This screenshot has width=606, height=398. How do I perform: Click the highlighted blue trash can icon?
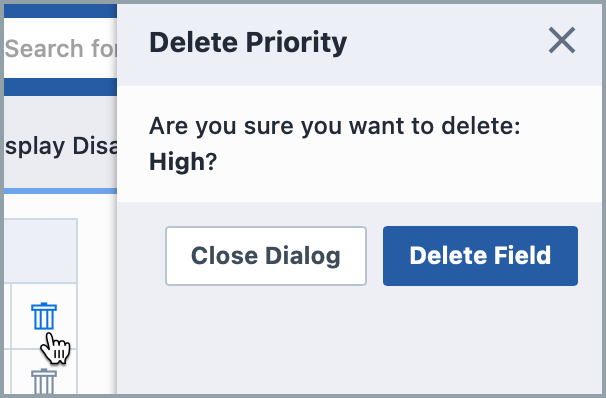point(44,316)
